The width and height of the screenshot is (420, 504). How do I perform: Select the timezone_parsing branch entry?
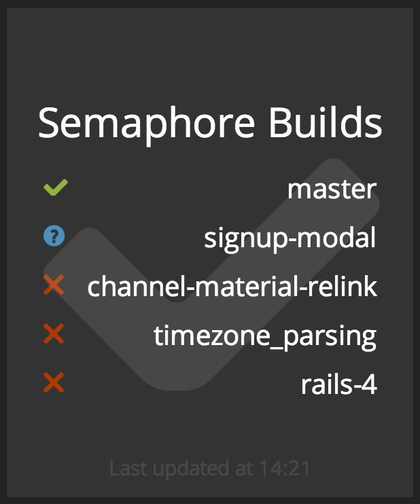point(265,336)
